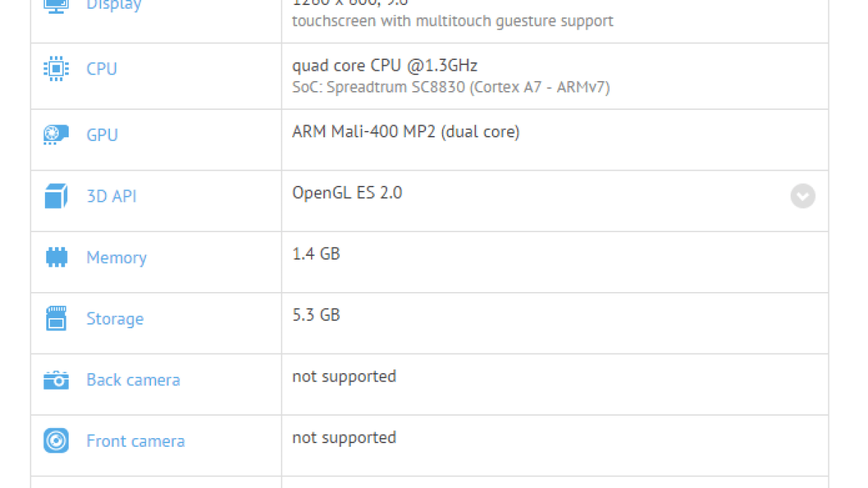
Task: Click the ARM Mali-400 MP2 text
Action: (405, 132)
